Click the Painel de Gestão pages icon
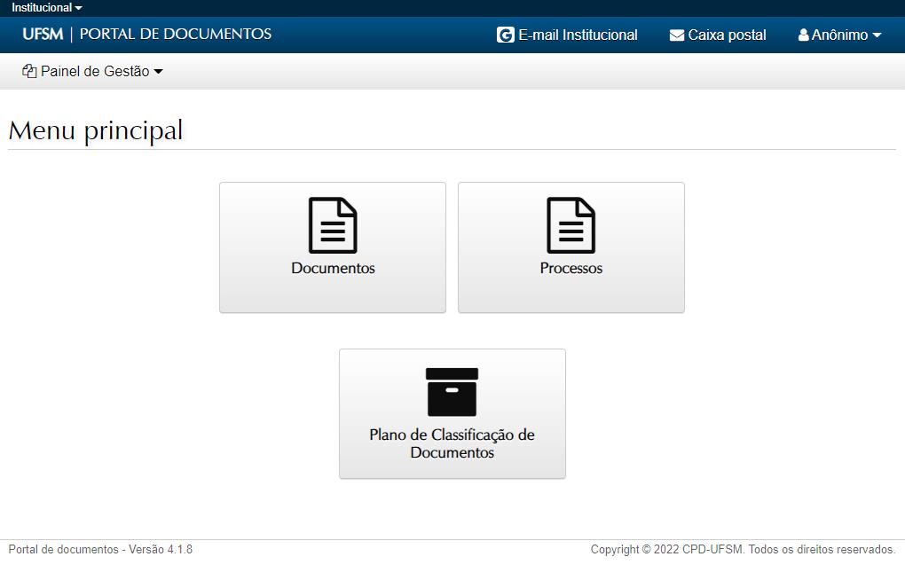This screenshot has height=588, width=905. click(x=29, y=72)
